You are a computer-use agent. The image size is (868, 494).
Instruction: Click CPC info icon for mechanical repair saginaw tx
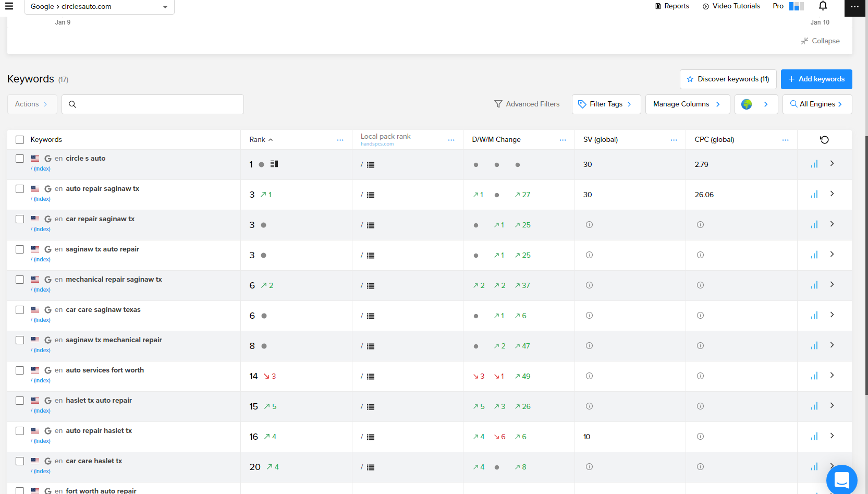coord(700,285)
